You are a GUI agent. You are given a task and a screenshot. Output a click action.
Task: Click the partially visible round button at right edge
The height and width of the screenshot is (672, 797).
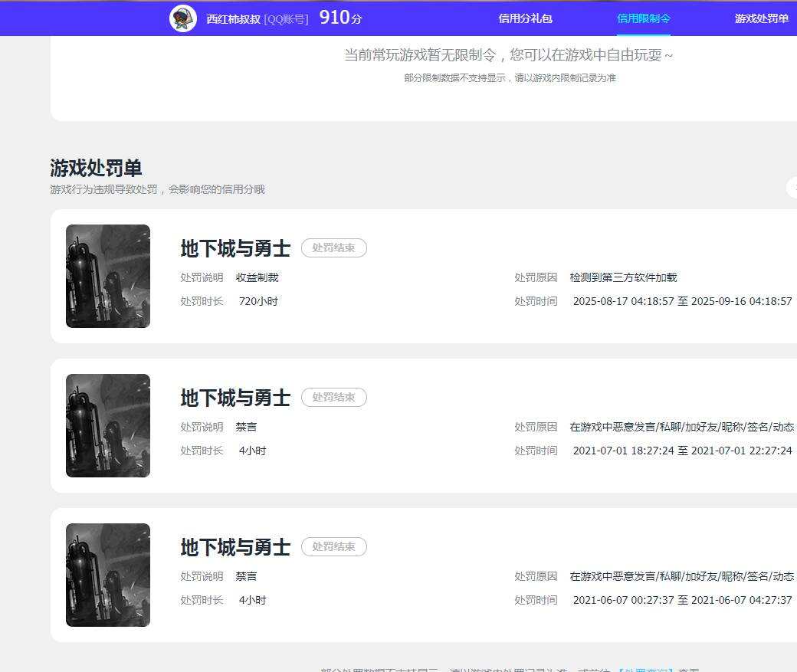coord(792,188)
